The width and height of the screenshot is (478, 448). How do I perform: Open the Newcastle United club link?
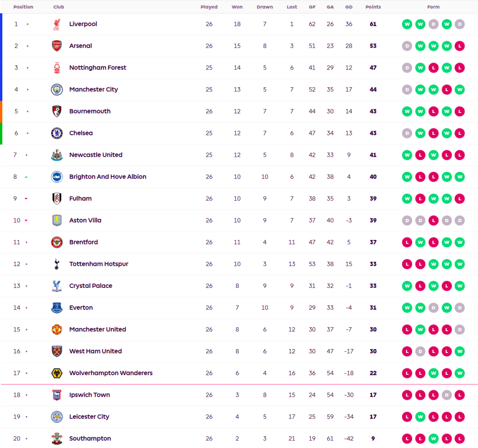coord(96,155)
